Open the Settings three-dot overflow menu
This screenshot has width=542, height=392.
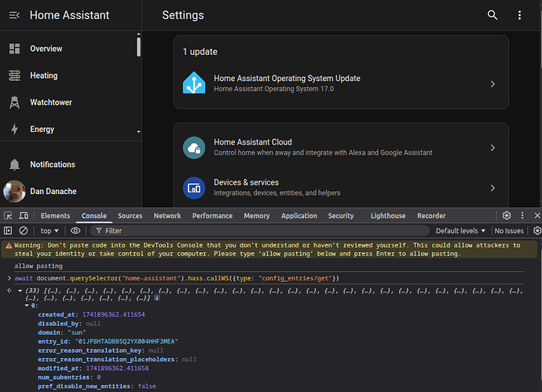519,15
